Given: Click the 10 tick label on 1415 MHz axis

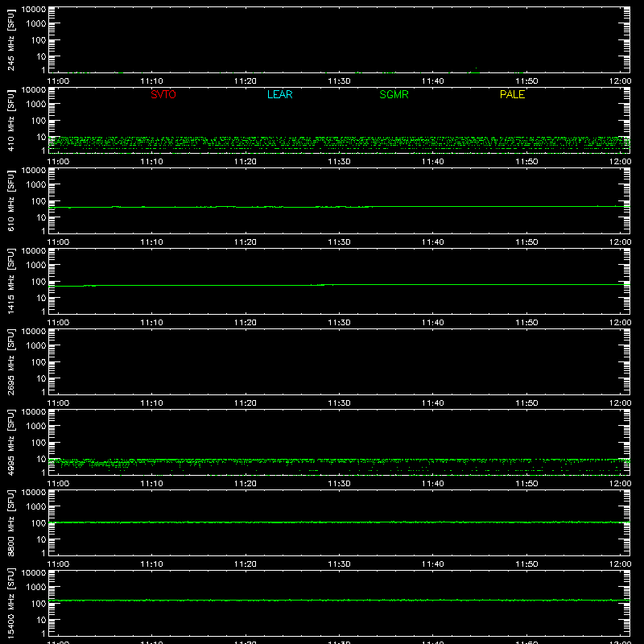Looking at the screenshot, I should (x=41, y=298).
